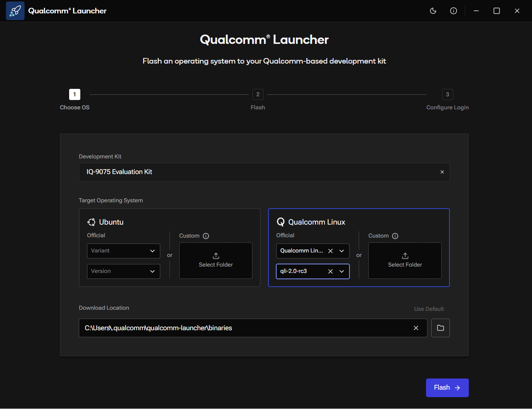
Task: Go to step 3 Configure Login
Action: click(448, 94)
